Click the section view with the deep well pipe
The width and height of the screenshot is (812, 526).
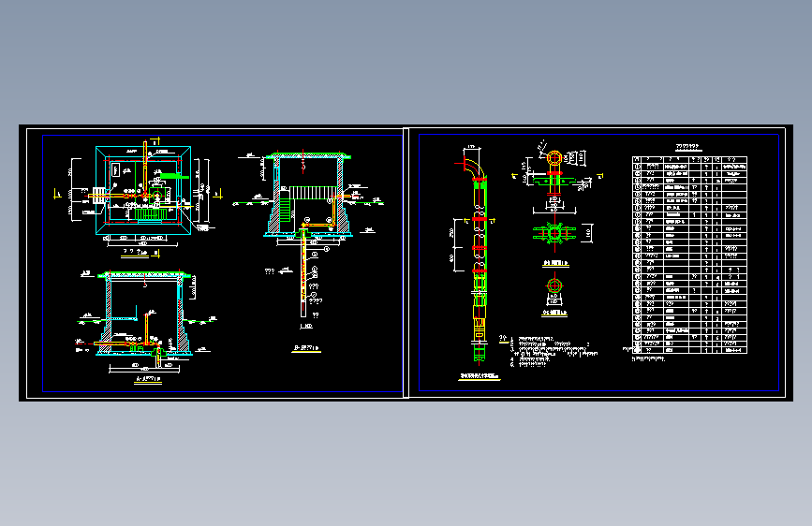309,236
